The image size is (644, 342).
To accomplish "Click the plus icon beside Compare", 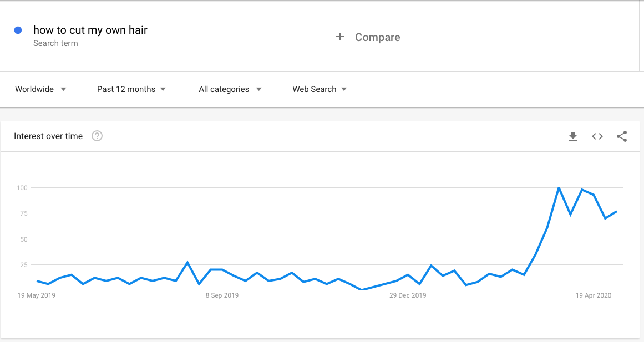I will point(339,37).
